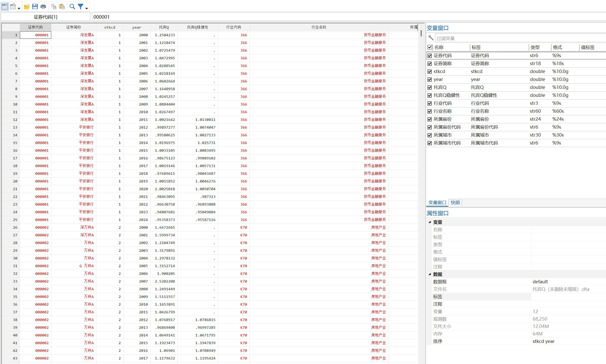Uncheck the 托宾Q variable checkbox
The height and width of the screenshot is (364, 606).
click(430, 87)
